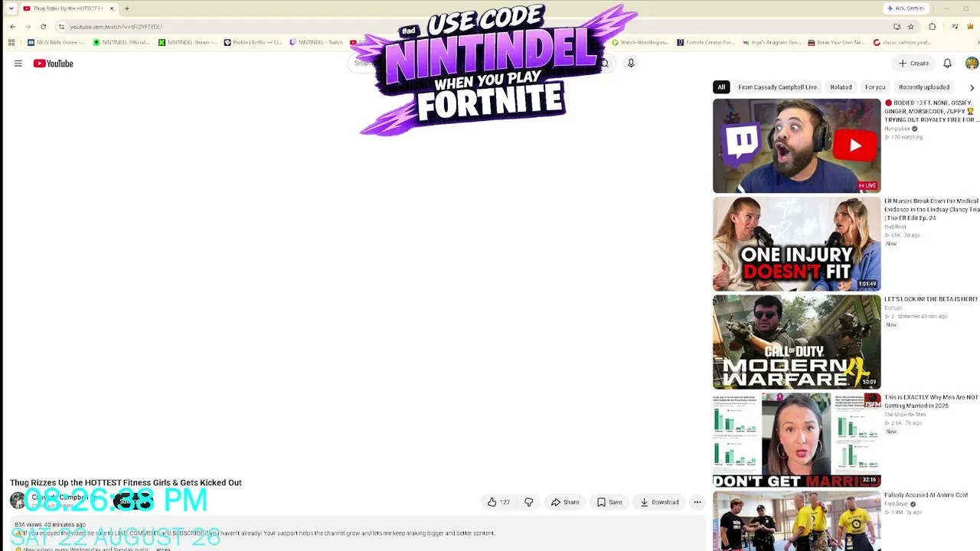Open the Break Your Own News bookmark
Viewport: 980px width, 551px height.
[x=837, y=43]
